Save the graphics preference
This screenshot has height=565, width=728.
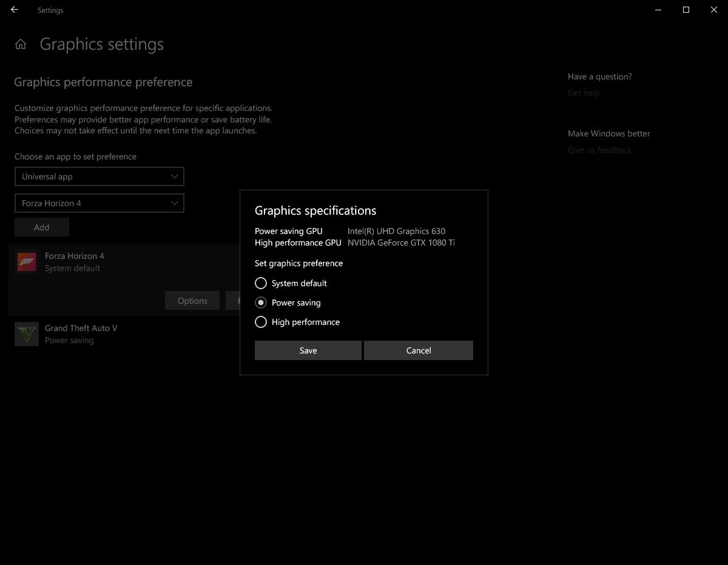click(308, 350)
